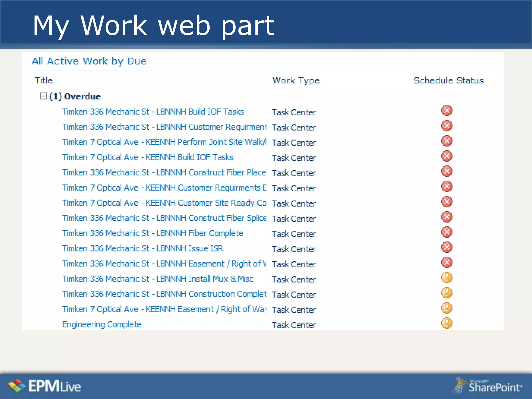The height and width of the screenshot is (399, 532).
Task: Open KEENNH Customer Requirments link
Action: pyautogui.click(x=164, y=188)
